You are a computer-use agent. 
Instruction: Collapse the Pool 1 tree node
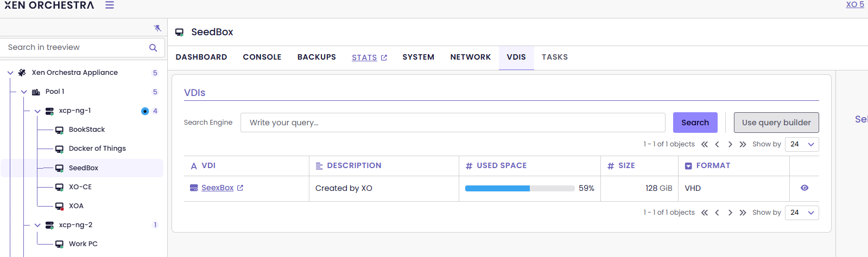(x=24, y=92)
